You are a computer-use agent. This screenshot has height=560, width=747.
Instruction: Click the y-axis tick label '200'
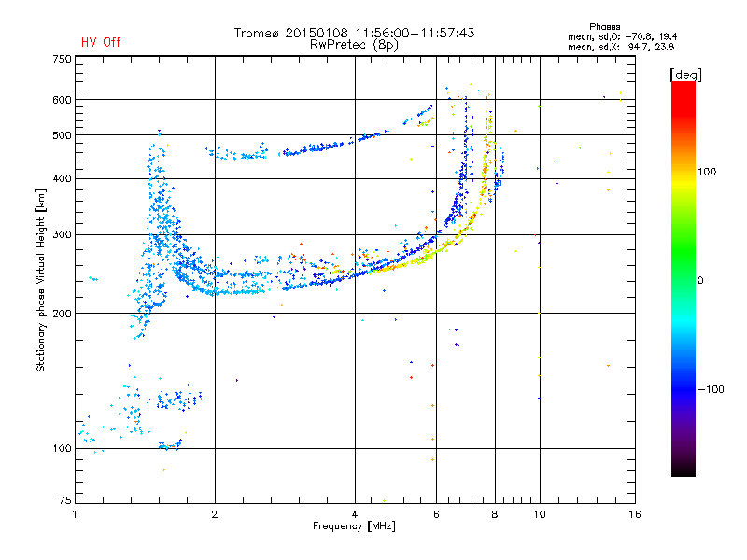[62, 314]
